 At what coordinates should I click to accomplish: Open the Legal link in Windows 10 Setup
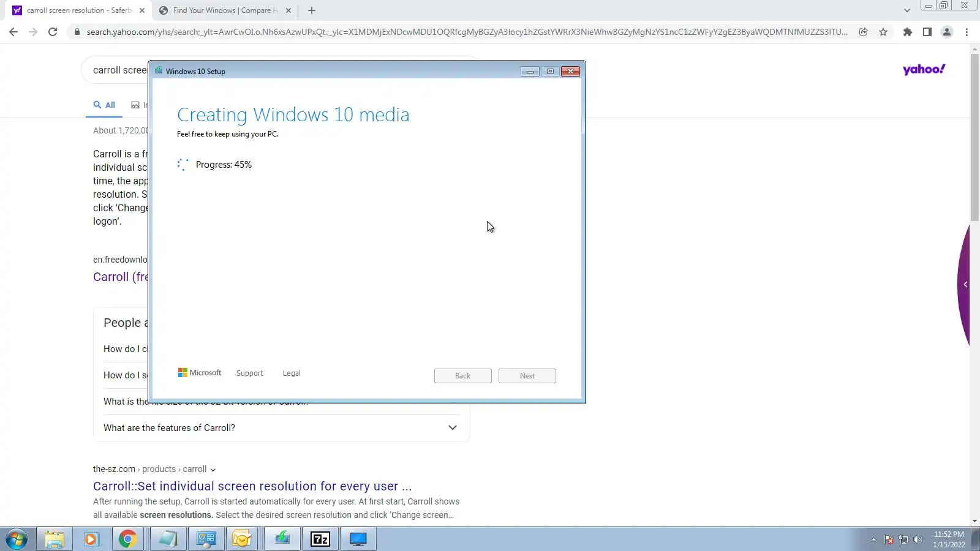point(292,373)
